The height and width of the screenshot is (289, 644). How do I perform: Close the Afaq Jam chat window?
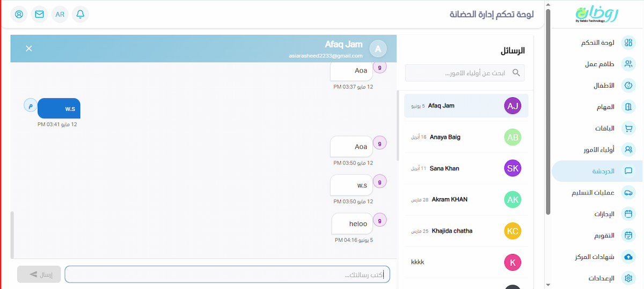pyautogui.click(x=29, y=48)
